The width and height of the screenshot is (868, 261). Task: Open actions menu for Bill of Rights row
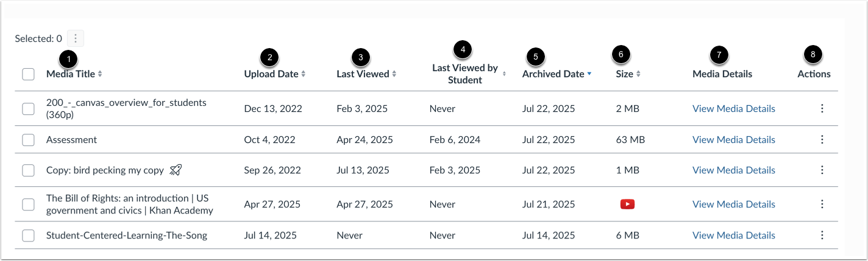822,204
